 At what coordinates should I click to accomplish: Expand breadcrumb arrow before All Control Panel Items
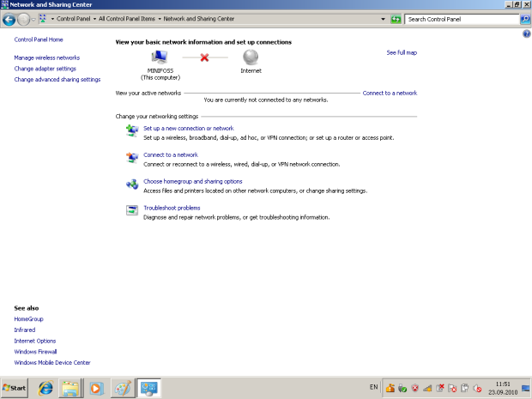tap(94, 19)
